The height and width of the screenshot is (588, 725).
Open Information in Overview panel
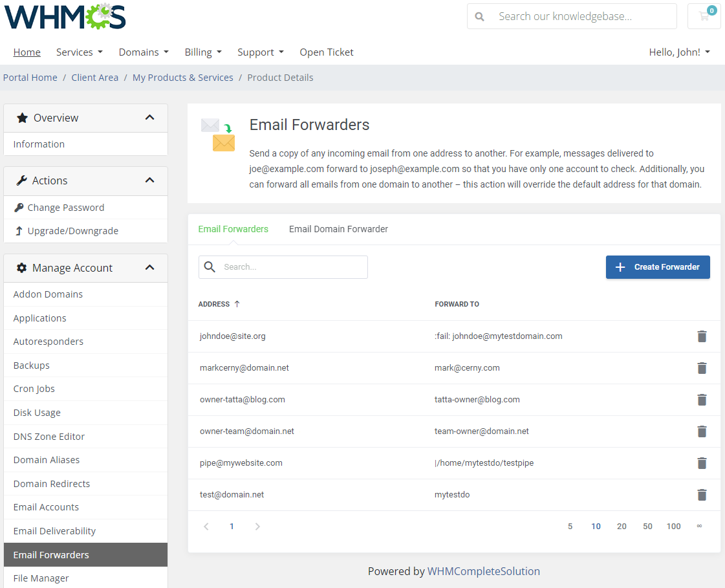85,144
